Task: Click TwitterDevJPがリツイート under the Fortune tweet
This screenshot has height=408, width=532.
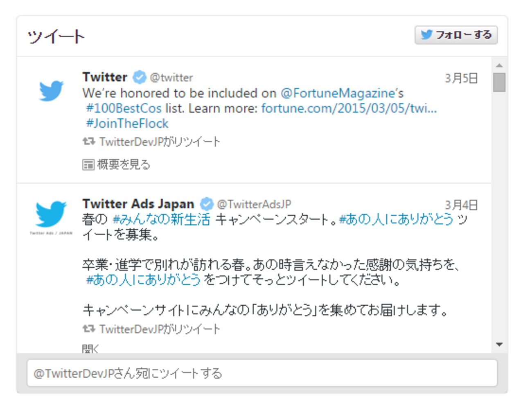Action: tap(160, 142)
